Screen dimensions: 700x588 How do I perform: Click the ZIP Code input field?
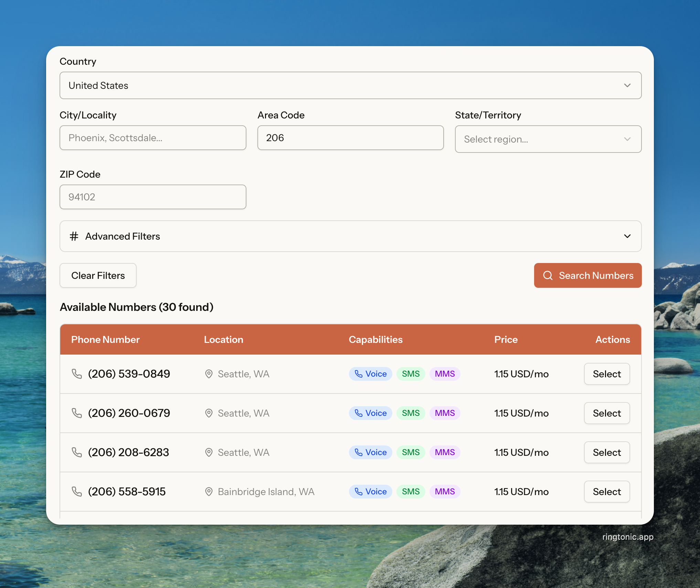point(153,197)
